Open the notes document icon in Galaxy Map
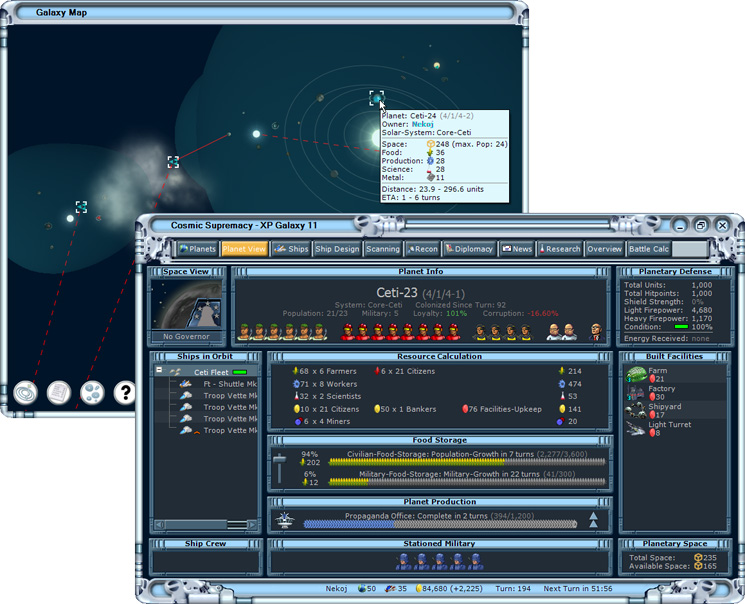Viewport: 745px width, 604px height. pyautogui.click(x=59, y=393)
